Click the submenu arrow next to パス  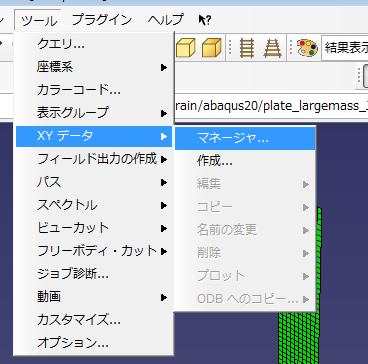[163, 182]
